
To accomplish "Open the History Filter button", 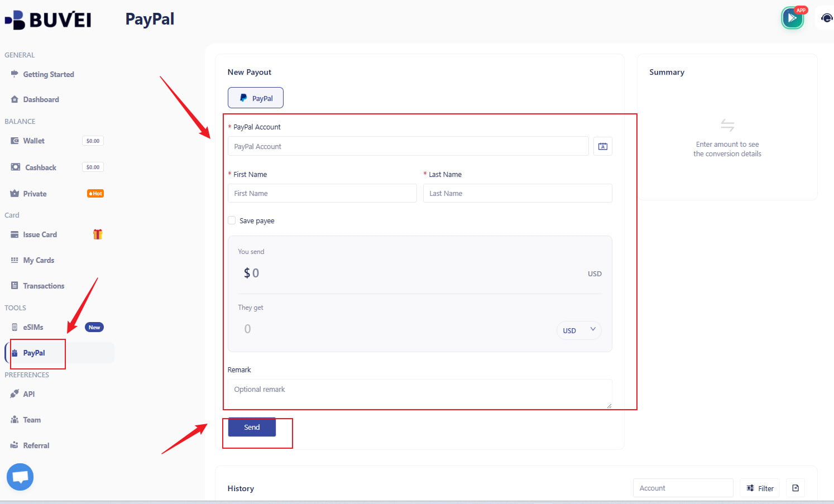I will coord(760,488).
